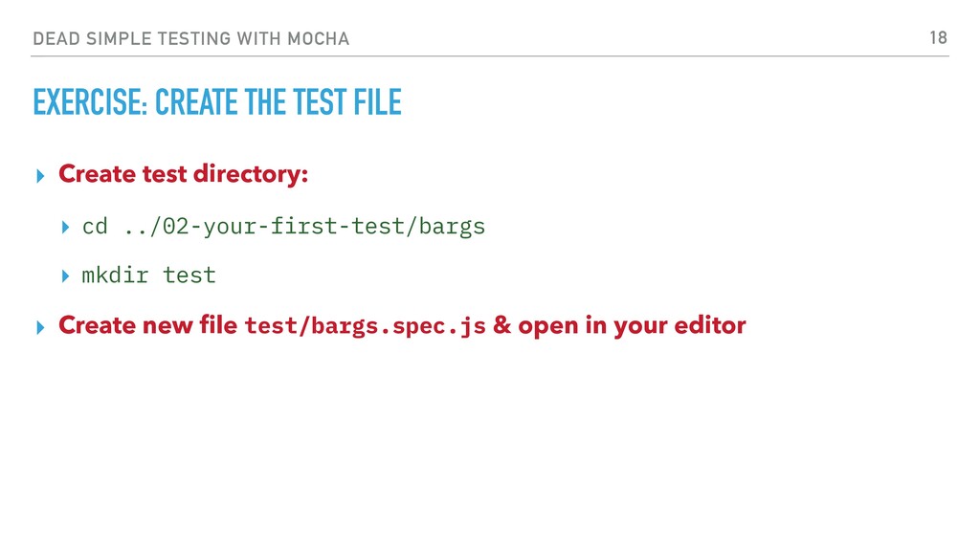Image resolution: width=980 pixels, height=551 pixels.
Task: Click the 'Create new file' red text
Action: (x=148, y=325)
